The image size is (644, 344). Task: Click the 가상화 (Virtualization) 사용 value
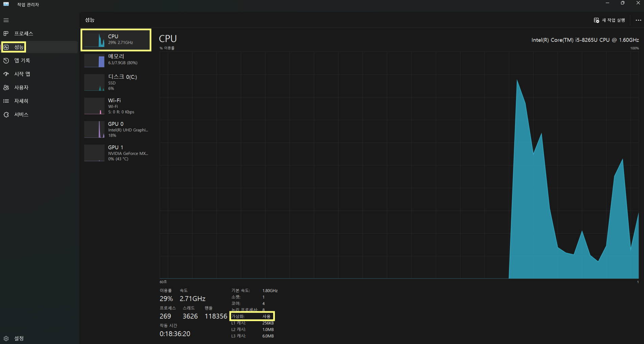click(x=267, y=316)
